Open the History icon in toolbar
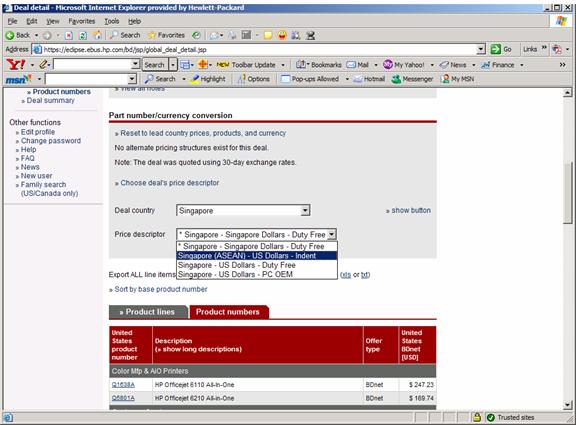This screenshot has height=425, width=576. pos(197,35)
